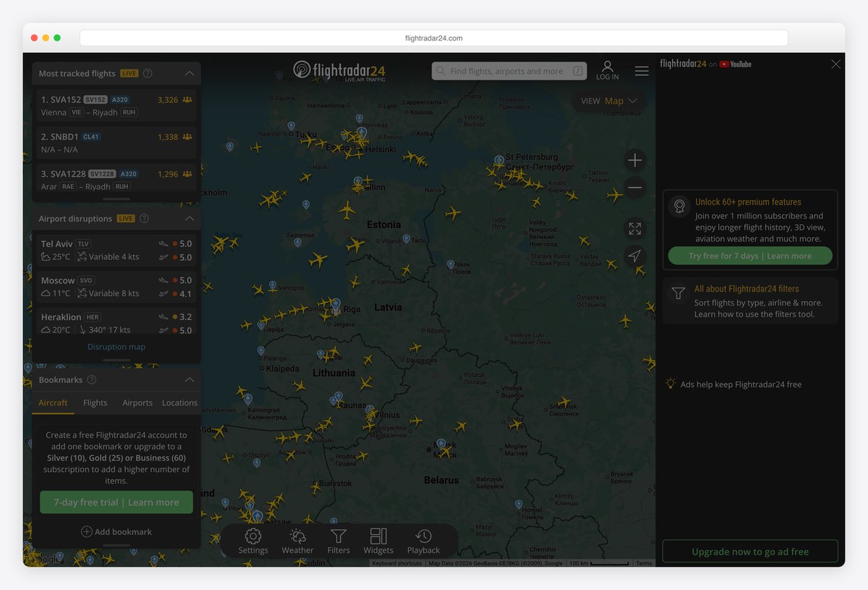Click the lightbulb icon beside ads notice
868x590 pixels.
coord(671,384)
